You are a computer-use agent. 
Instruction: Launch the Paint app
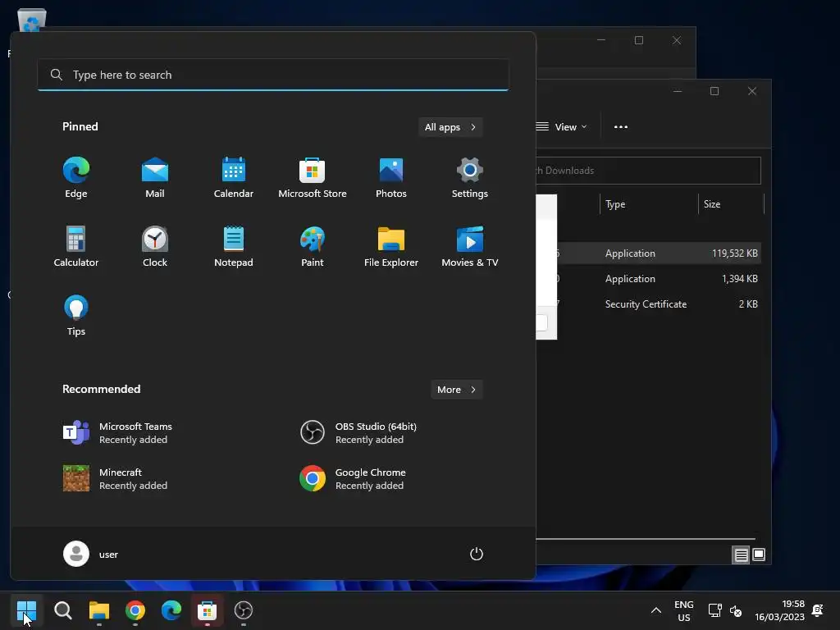[313, 246]
